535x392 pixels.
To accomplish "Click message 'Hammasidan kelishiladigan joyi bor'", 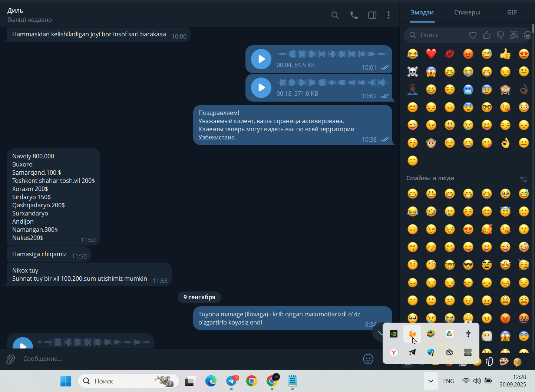I will [x=98, y=34].
